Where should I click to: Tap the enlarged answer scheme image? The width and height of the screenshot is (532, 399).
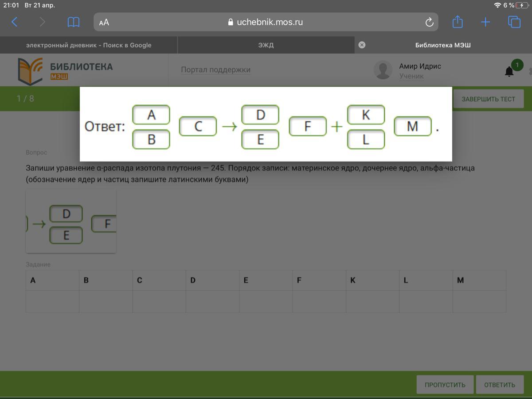[x=266, y=124]
